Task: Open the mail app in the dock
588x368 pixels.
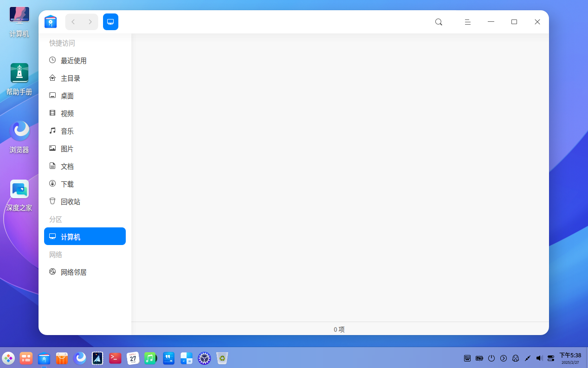Action: tap(97, 358)
